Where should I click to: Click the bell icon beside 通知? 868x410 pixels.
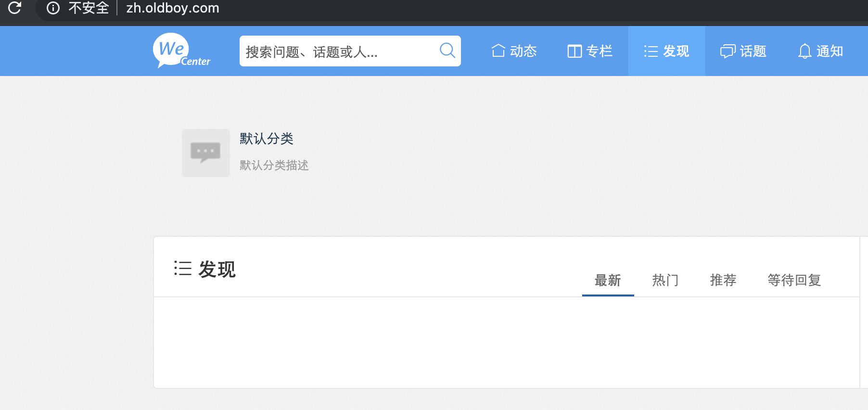[x=804, y=51]
